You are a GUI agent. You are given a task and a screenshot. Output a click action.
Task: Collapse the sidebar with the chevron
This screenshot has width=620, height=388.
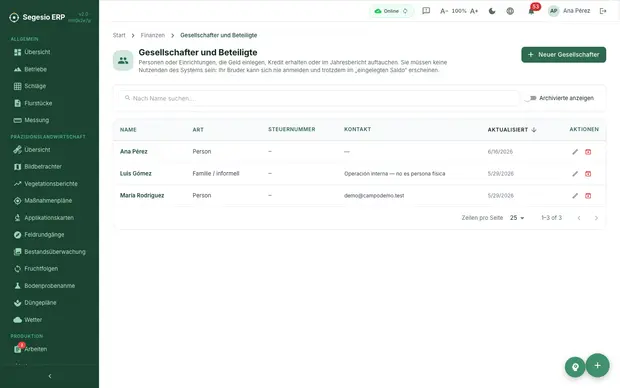(50, 376)
